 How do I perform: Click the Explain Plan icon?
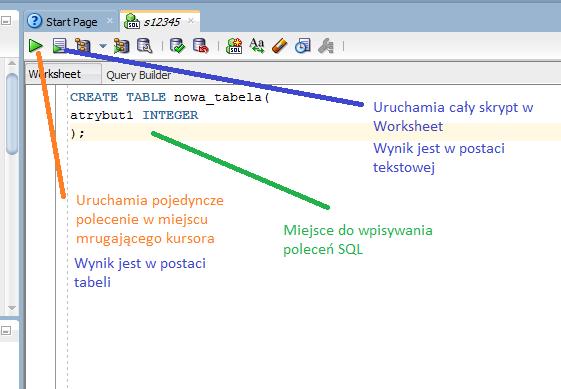click(x=83, y=46)
